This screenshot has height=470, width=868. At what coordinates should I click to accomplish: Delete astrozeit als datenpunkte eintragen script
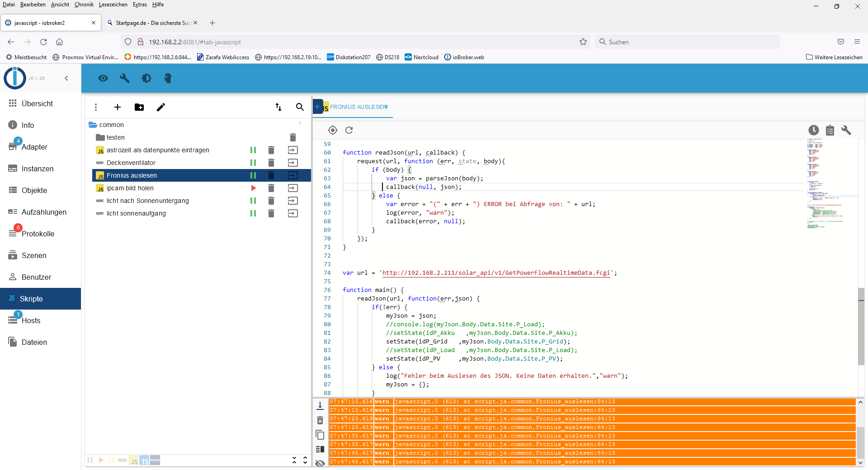pos(271,150)
